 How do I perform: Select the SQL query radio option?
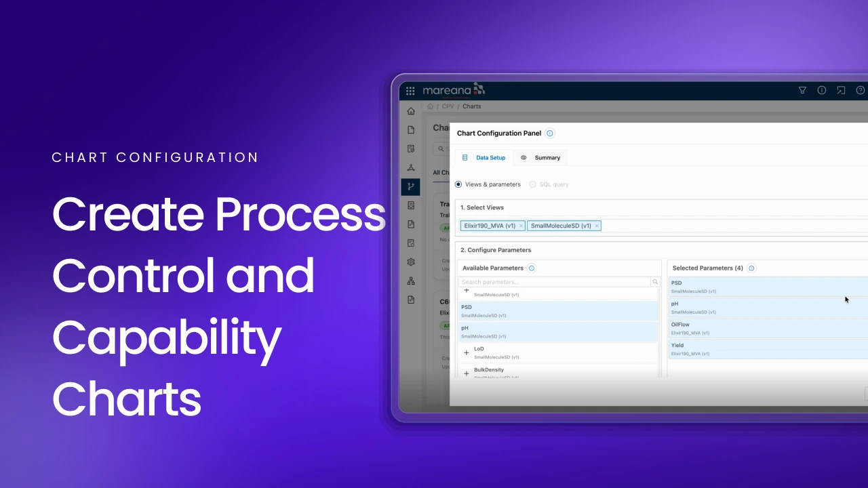pyautogui.click(x=532, y=184)
